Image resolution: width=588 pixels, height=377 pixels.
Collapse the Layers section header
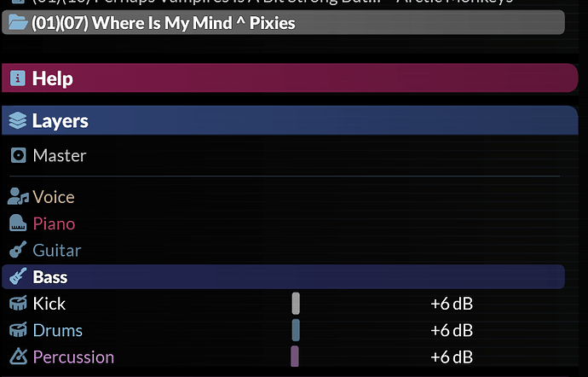[290, 120]
